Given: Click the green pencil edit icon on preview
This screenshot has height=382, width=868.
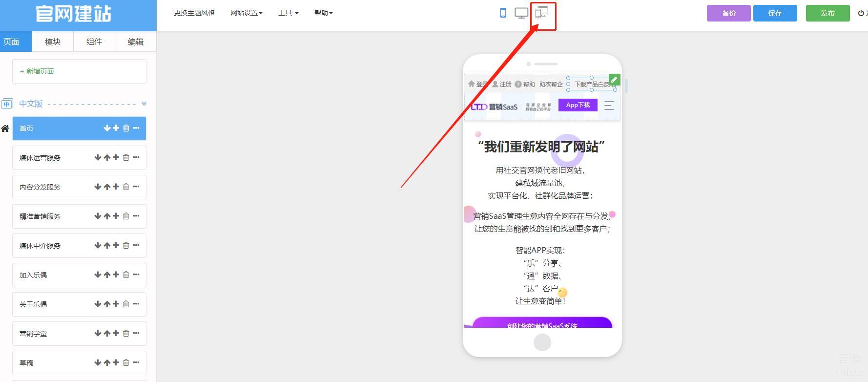Looking at the screenshot, I should 615,79.
